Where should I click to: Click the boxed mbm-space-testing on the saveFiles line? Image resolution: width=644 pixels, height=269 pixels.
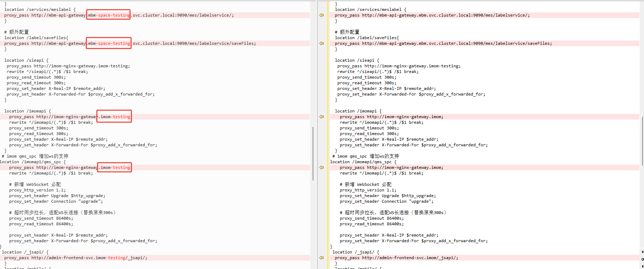click(x=109, y=43)
